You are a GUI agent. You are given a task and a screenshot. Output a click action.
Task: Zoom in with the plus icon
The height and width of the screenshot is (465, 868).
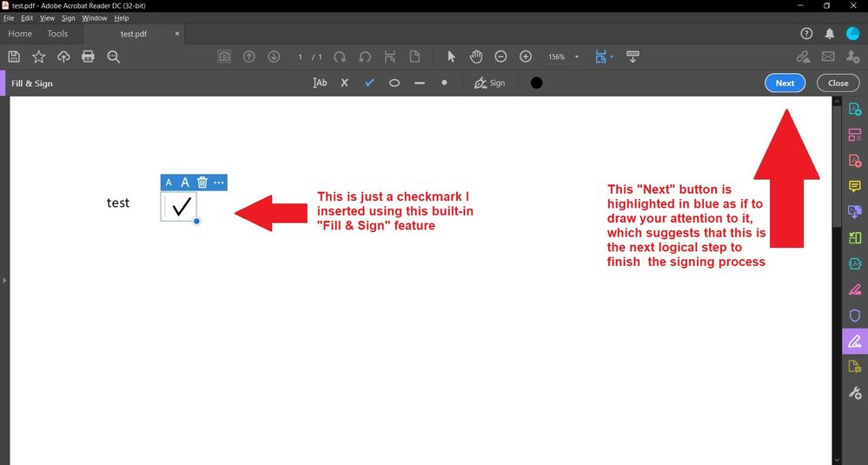(526, 56)
